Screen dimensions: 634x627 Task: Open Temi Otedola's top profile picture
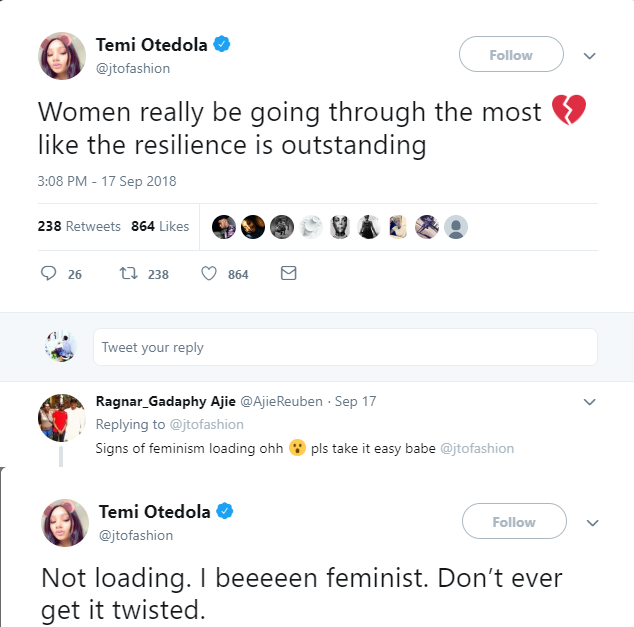pyautogui.click(x=62, y=56)
